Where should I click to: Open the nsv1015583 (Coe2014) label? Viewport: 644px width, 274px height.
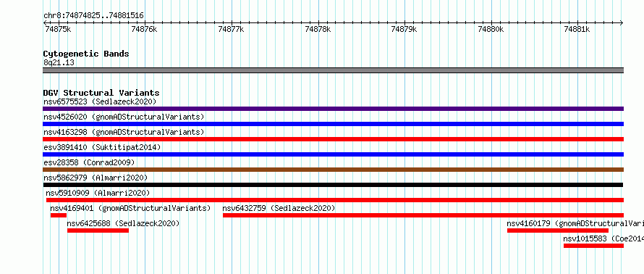click(603, 238)
